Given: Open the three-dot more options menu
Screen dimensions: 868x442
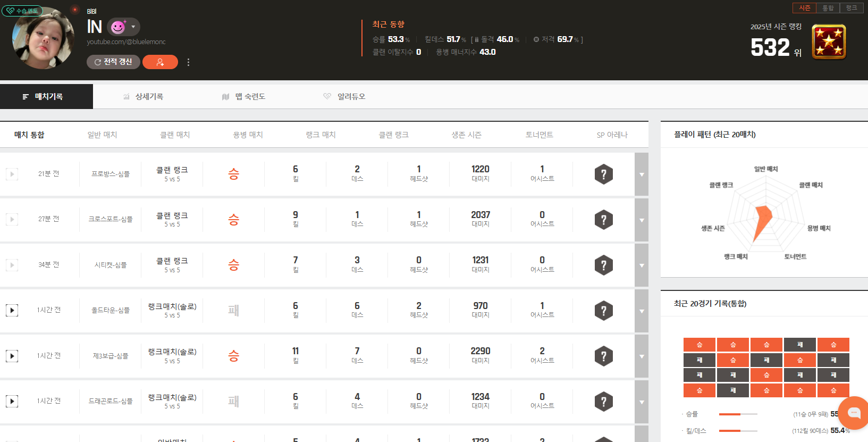Looking at the screenshot, I should [x=188, y=62].
